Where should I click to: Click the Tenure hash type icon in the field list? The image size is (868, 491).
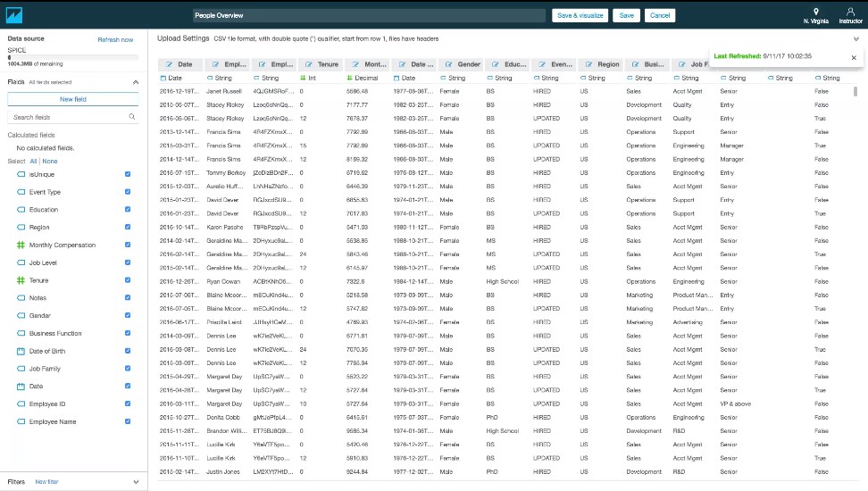(21, 280)
